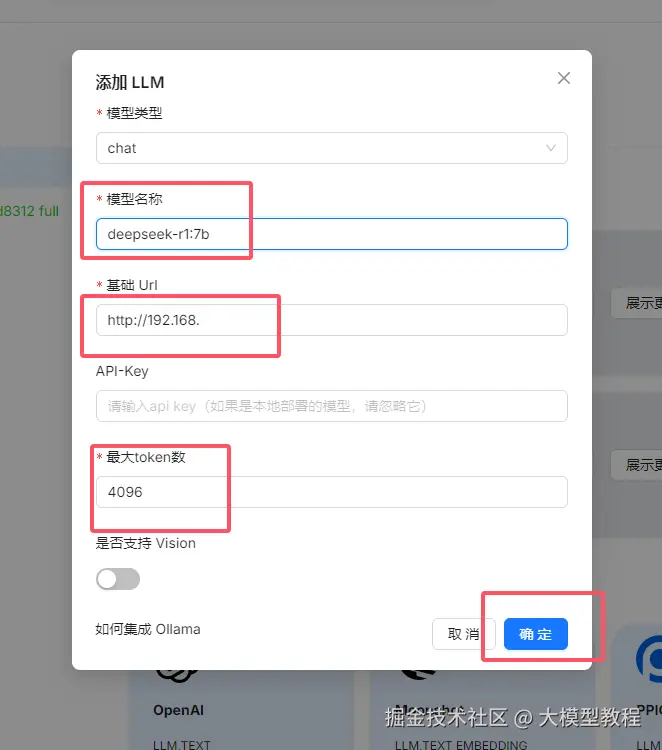
Task: Click the dropdown chevron arrow in model type
Action: pos(551,148)
